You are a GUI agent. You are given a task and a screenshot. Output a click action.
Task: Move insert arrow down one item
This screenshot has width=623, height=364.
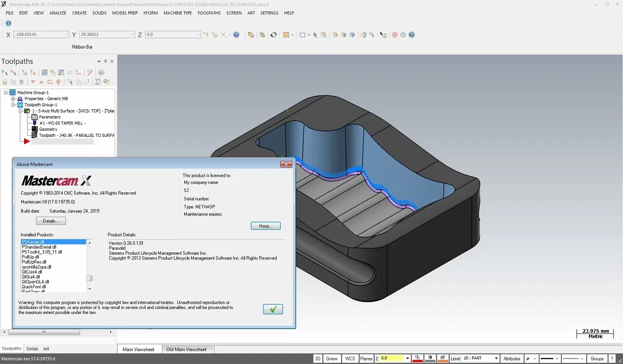tap(33, 82)
